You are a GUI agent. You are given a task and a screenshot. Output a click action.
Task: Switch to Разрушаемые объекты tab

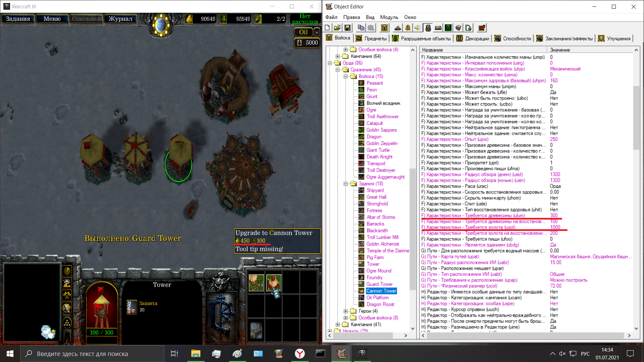[x=422, y=39]
